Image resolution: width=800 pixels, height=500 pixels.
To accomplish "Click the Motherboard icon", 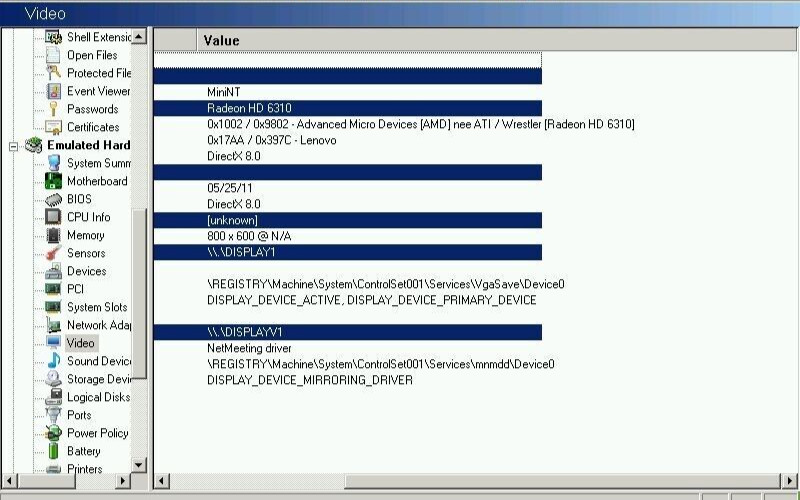I will pyautogui.click(x=53, y=181).
